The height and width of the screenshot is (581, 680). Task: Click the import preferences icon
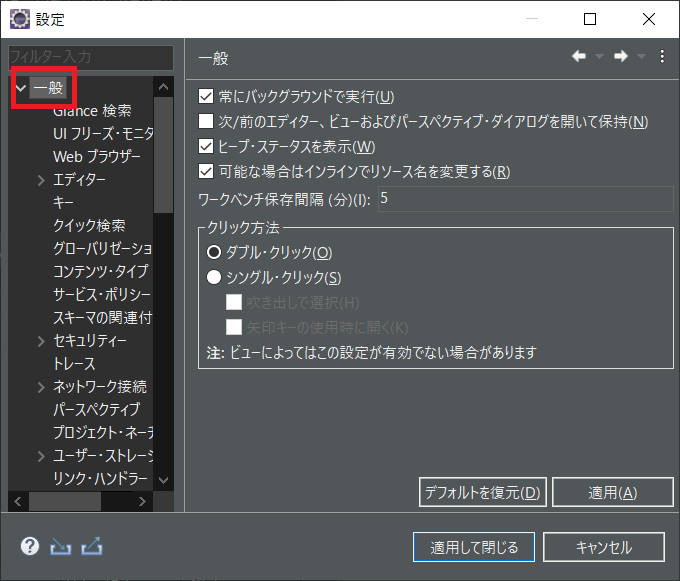(60, 546)
